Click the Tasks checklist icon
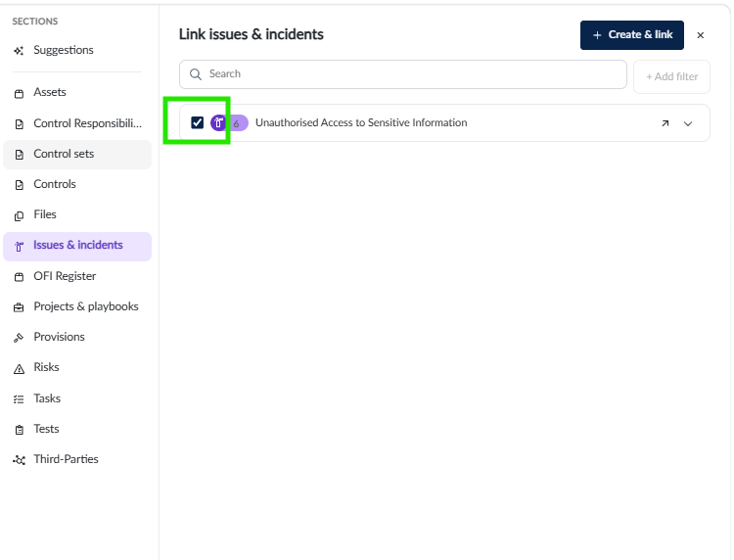This screenshot has width=734, height=560. pos(19,399)
